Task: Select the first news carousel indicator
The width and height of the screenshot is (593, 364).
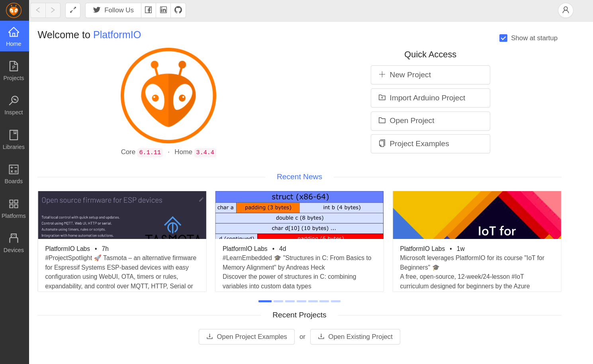Action: click(265, 301)
